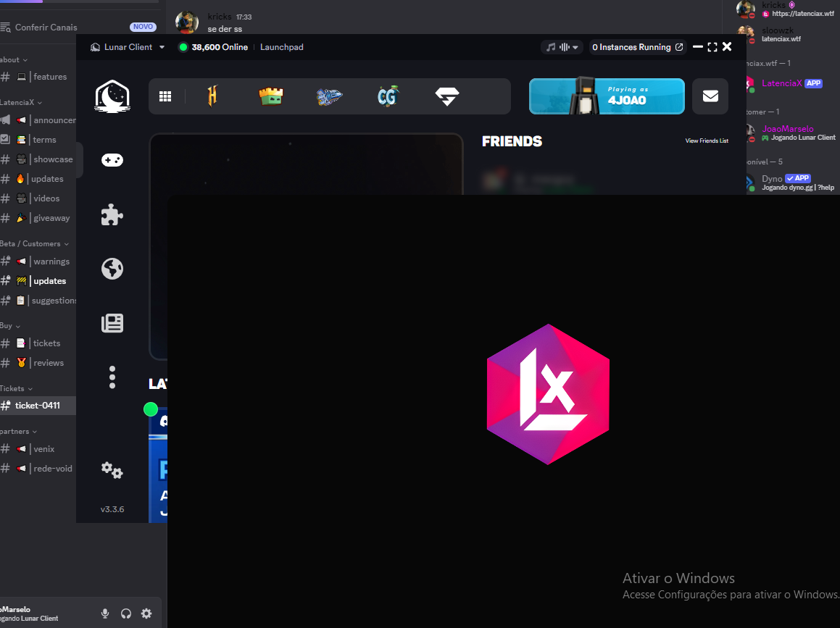
Task: Click the v3.3.6 version label
Action: point(112,509)
